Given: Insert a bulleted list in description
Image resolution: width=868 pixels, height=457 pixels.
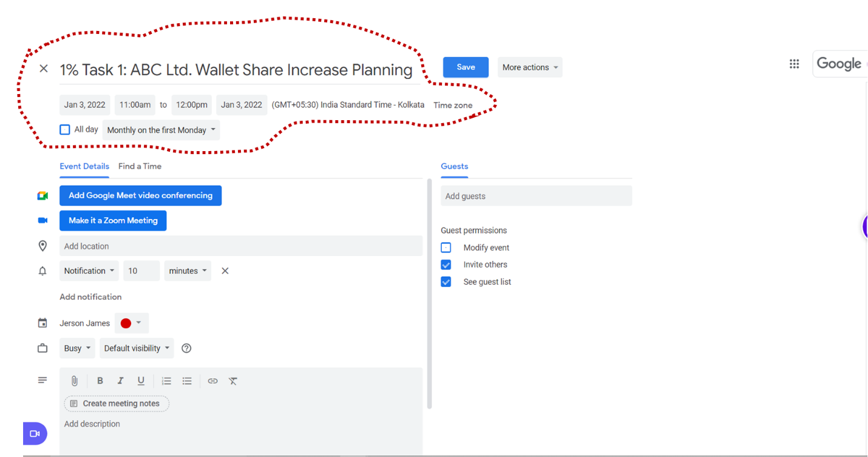Looking at the screenshot, I should click(x=187, y=381).
